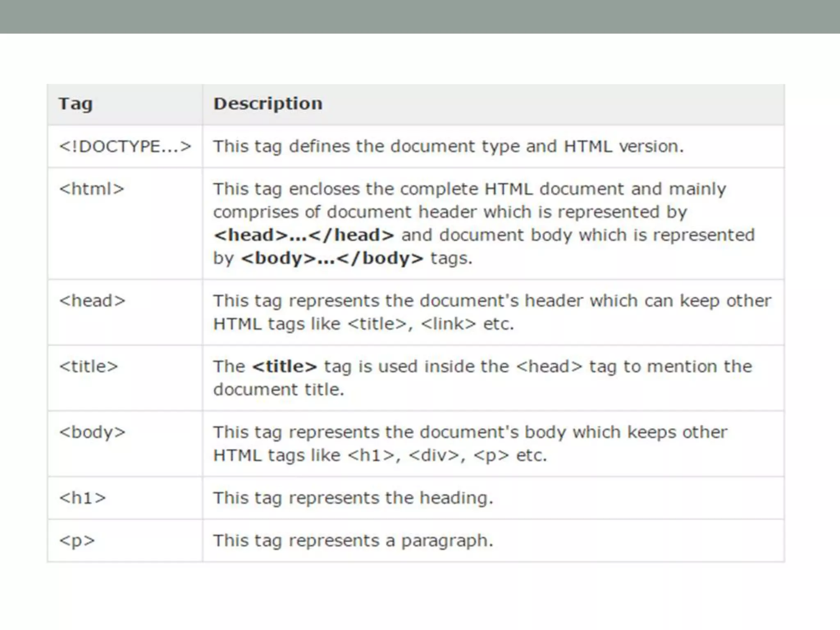Viewport: 840px width, 630px height.
Task: Click the Description column header
Action: [x=268, y=104]
